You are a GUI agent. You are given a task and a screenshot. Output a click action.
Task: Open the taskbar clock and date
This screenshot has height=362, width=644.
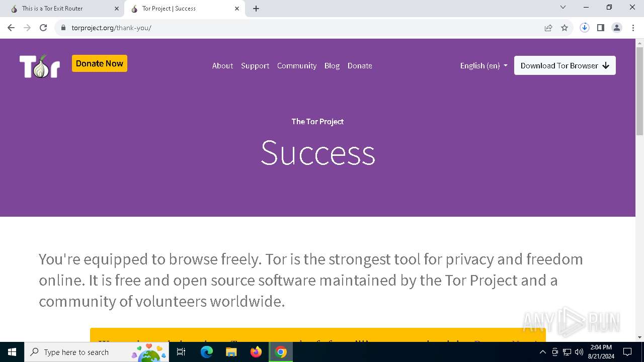[x=601, y=352]
